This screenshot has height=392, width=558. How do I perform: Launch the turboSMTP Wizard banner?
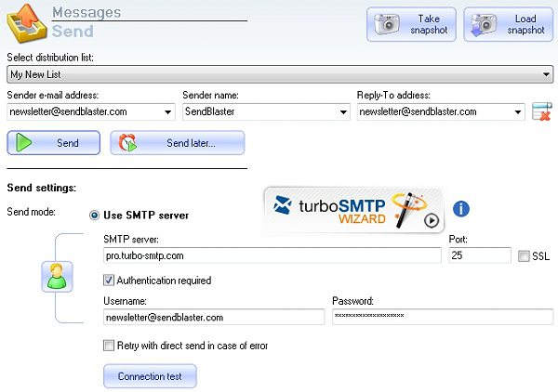coord(353,210)
